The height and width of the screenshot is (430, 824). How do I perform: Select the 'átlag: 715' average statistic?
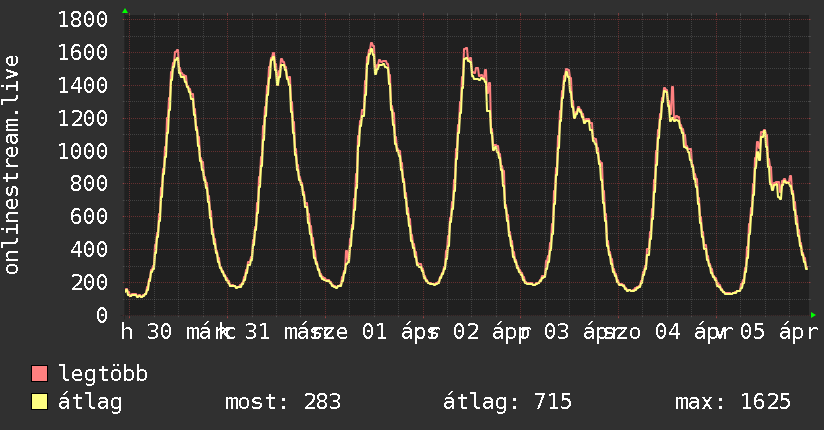(507, 402)
